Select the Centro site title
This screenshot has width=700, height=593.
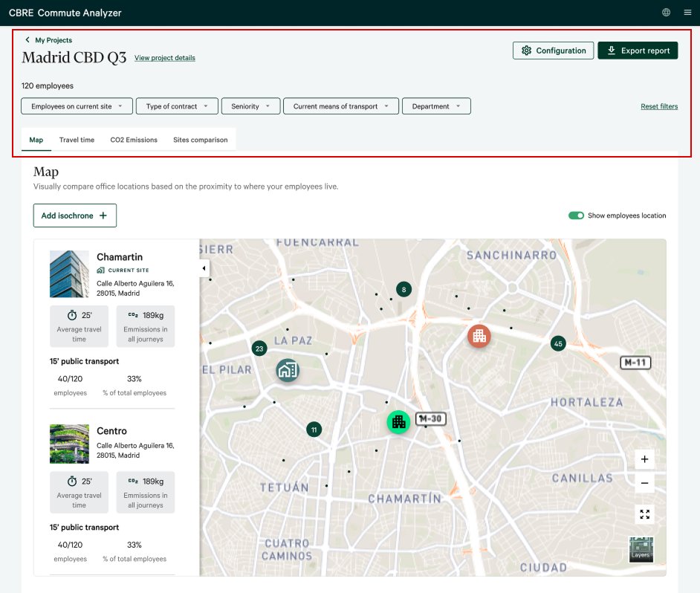click(111, 431)
